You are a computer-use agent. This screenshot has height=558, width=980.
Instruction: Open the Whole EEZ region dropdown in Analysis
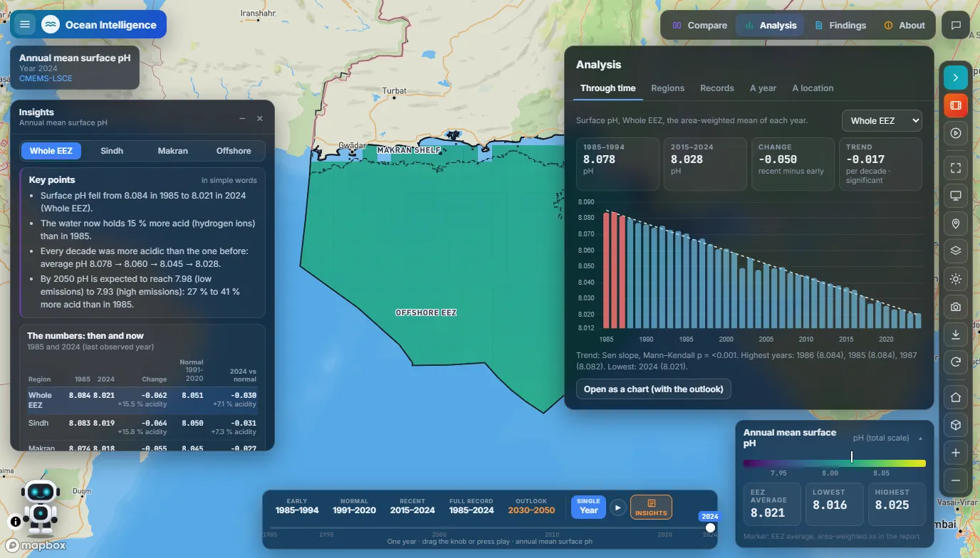click(882, 121)
